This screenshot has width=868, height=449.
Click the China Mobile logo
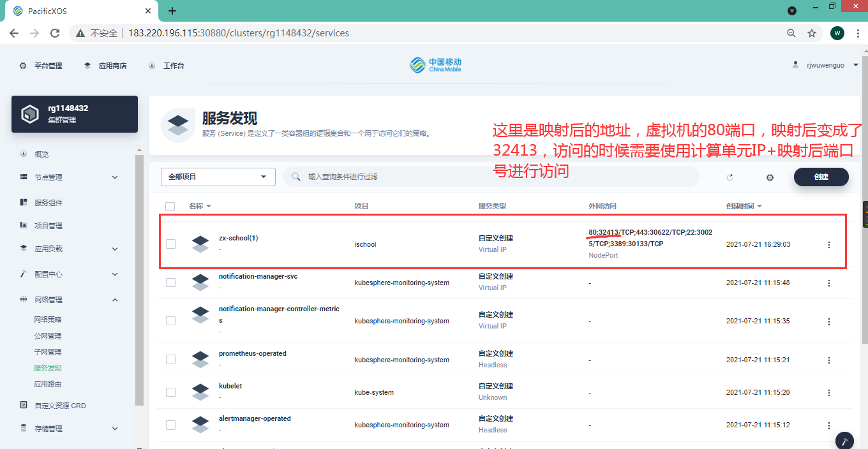tap(435, 65)
